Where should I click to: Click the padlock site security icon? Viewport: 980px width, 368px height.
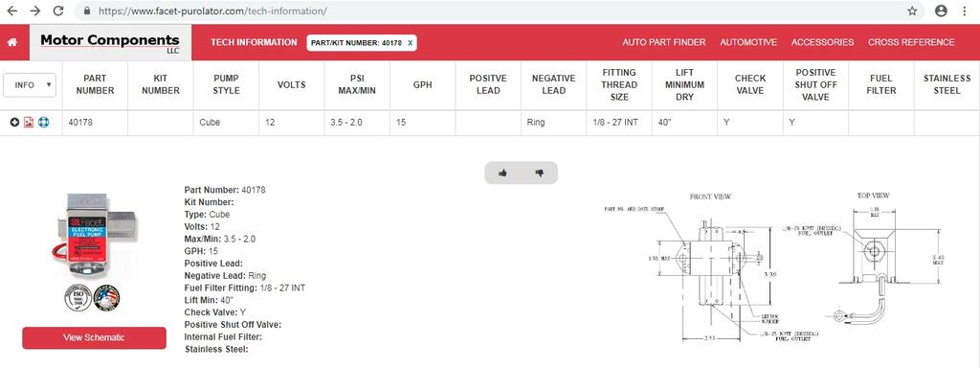pyautogui.click(x=87, y=11)
